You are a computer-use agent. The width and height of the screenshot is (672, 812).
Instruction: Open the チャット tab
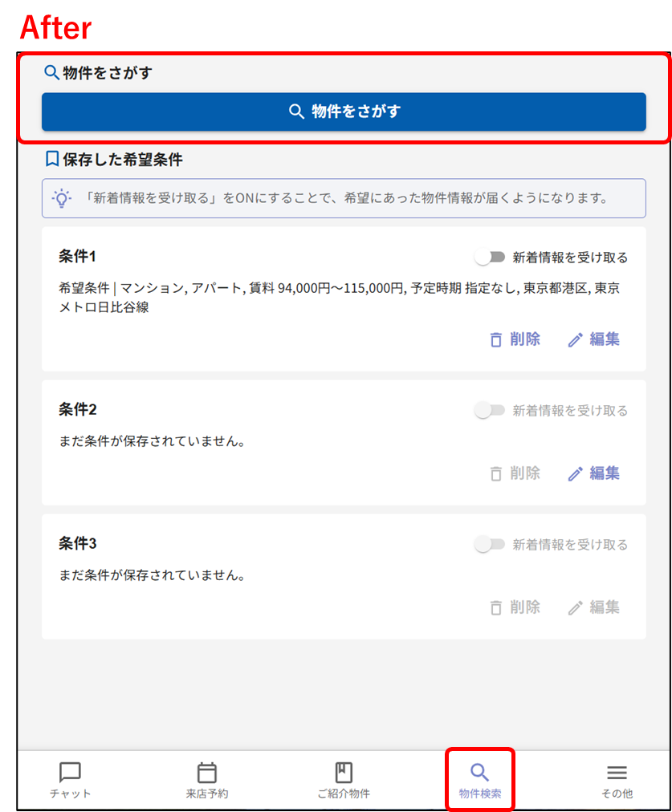tap(70, 781)
